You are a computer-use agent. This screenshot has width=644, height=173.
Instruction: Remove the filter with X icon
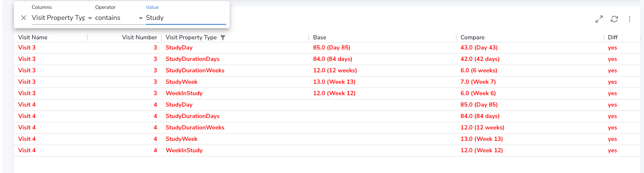[x=24, y=18]
